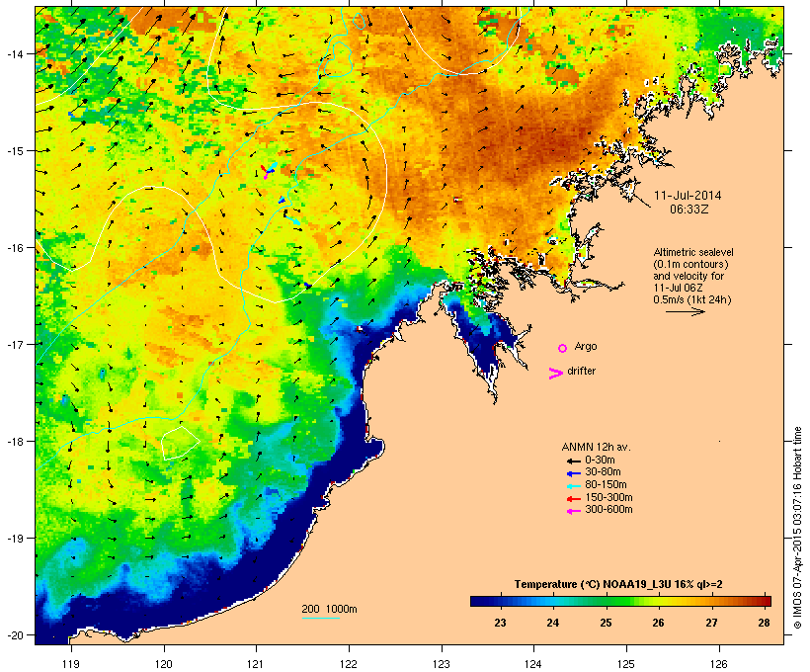Click the '11-Jul 06Z' text
This screenshot has width=810, height=672.
click(678, 288)
